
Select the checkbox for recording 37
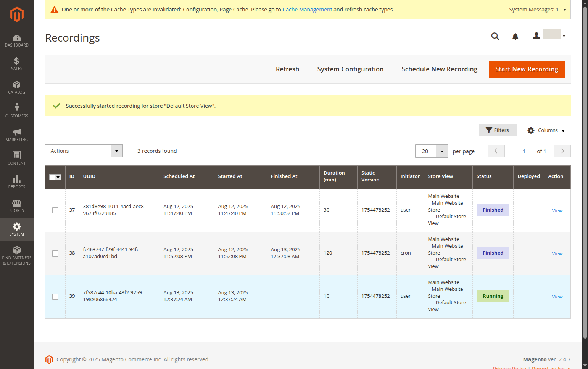[x=55, y=210]
